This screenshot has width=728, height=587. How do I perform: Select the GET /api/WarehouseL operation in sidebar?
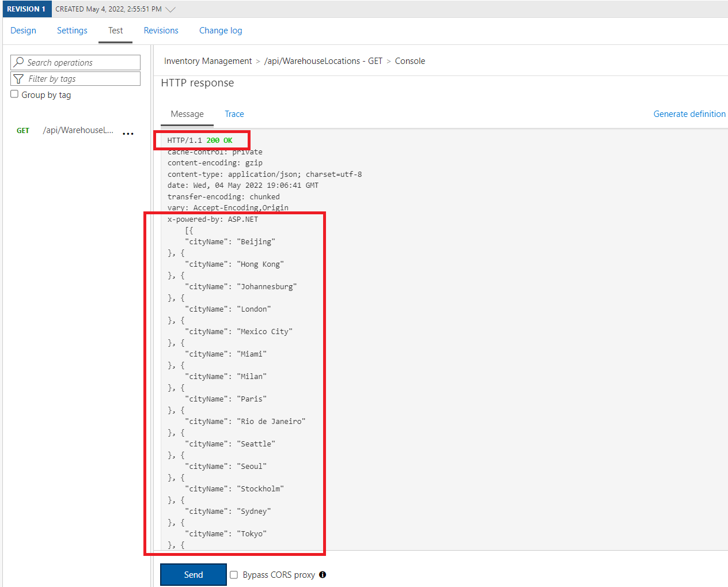click(78, 130)
